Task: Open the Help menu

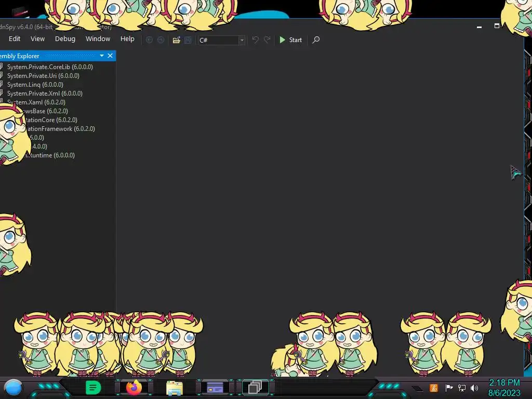Action: click(x=127, y=38)
